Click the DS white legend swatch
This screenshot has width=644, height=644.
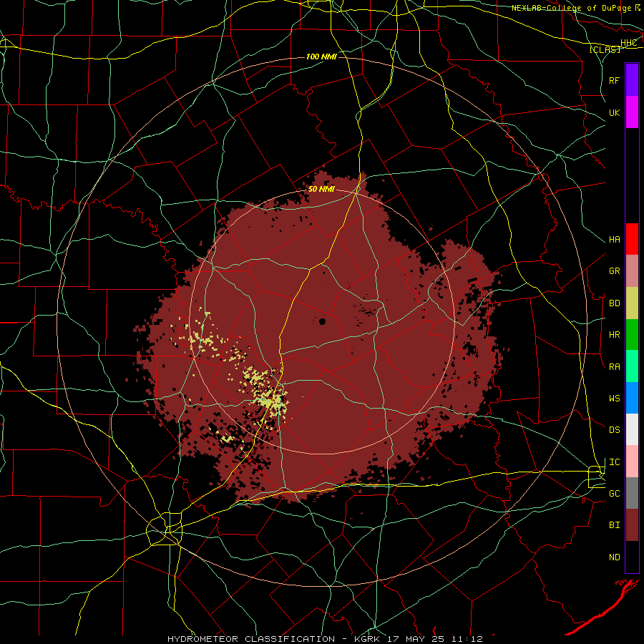tap(632, 429)
